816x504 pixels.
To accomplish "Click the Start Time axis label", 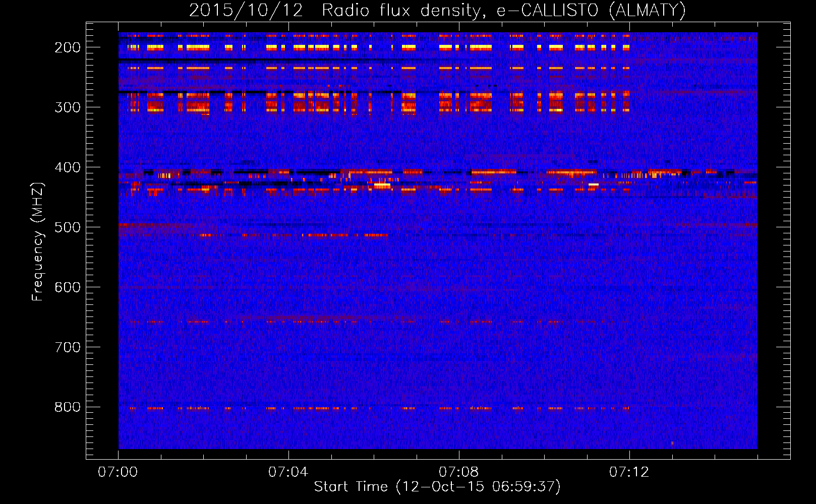I will [437, 487].
